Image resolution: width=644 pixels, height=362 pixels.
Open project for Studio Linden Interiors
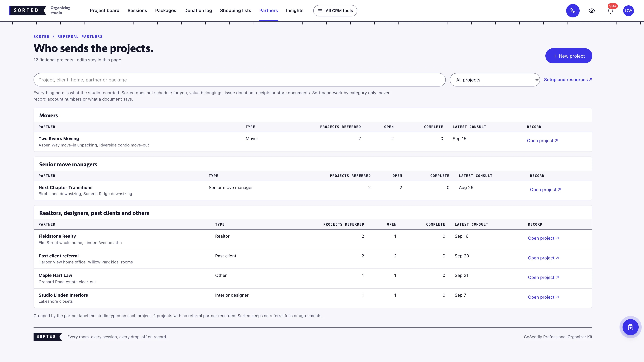(543, 297)
